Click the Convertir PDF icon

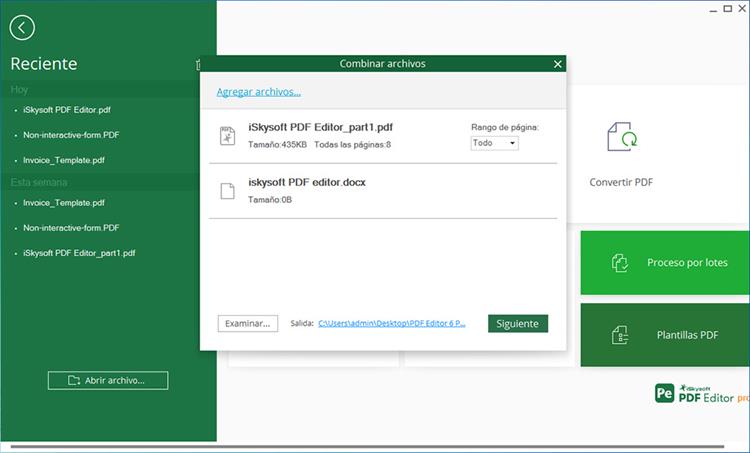(x=621, y=138)
